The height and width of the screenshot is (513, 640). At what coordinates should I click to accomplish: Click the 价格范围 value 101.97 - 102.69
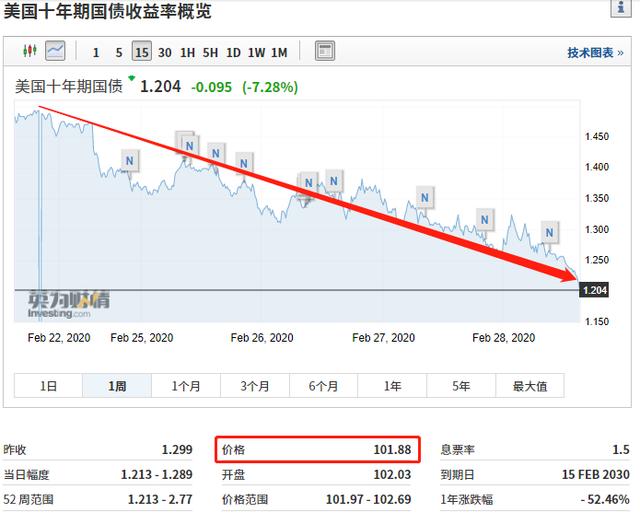[x=368, y=499]
